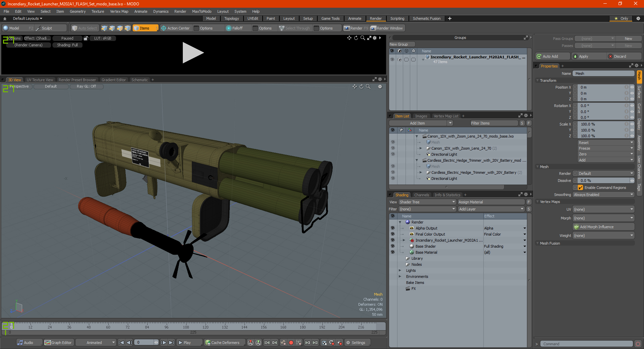
Task: Click the Play button in timeline controls
Action: click(189, 343)
